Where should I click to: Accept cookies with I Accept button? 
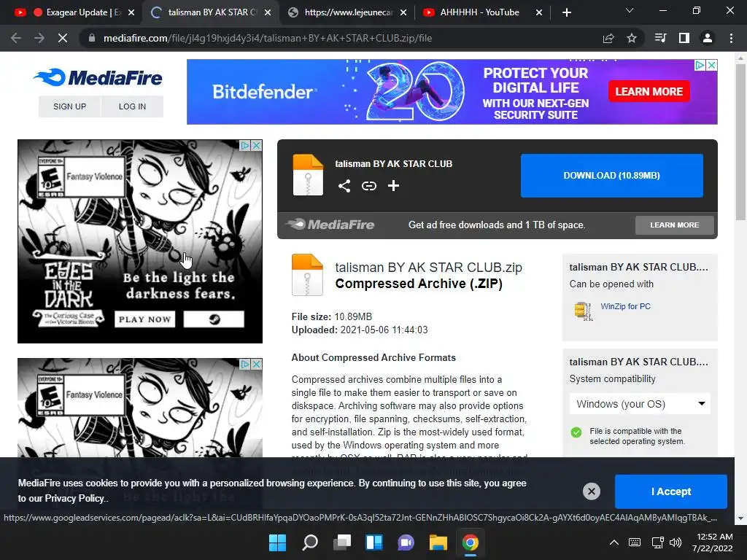(x=671, y=491)
